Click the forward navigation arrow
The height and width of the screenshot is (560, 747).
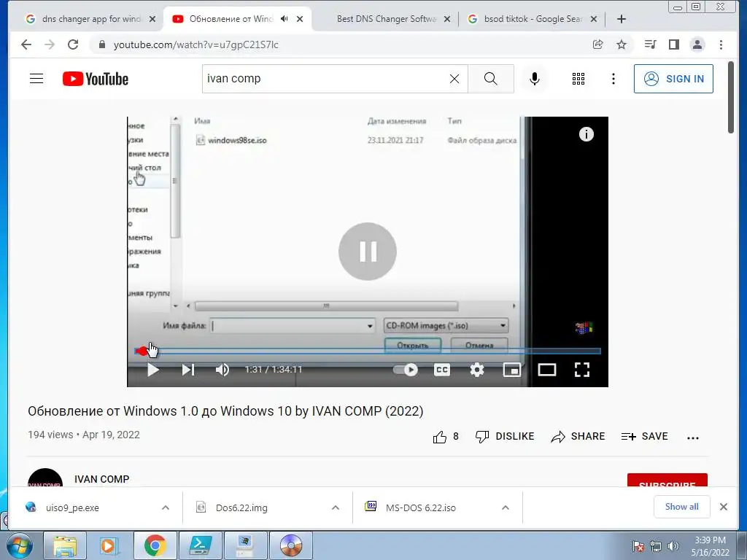tap(50, 44)
